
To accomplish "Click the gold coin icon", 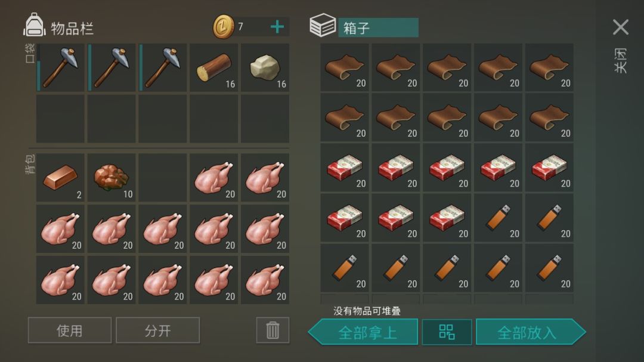I will tap(224, 27).
